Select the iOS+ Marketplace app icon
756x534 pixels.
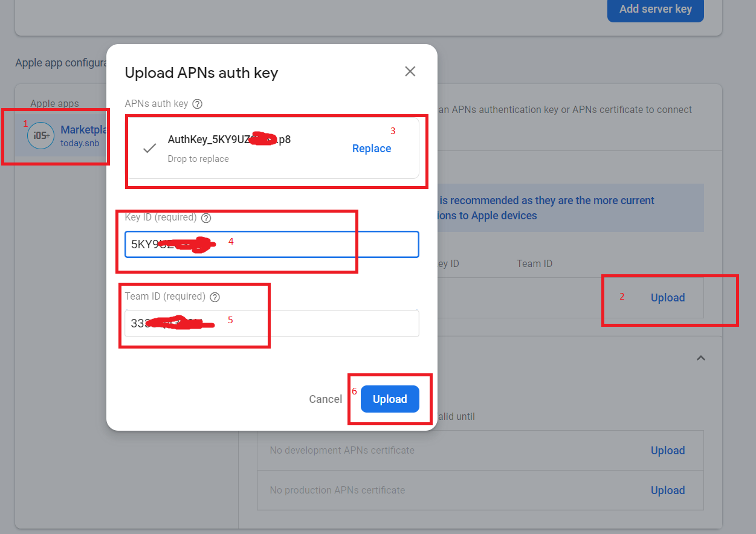pos(40,135)
